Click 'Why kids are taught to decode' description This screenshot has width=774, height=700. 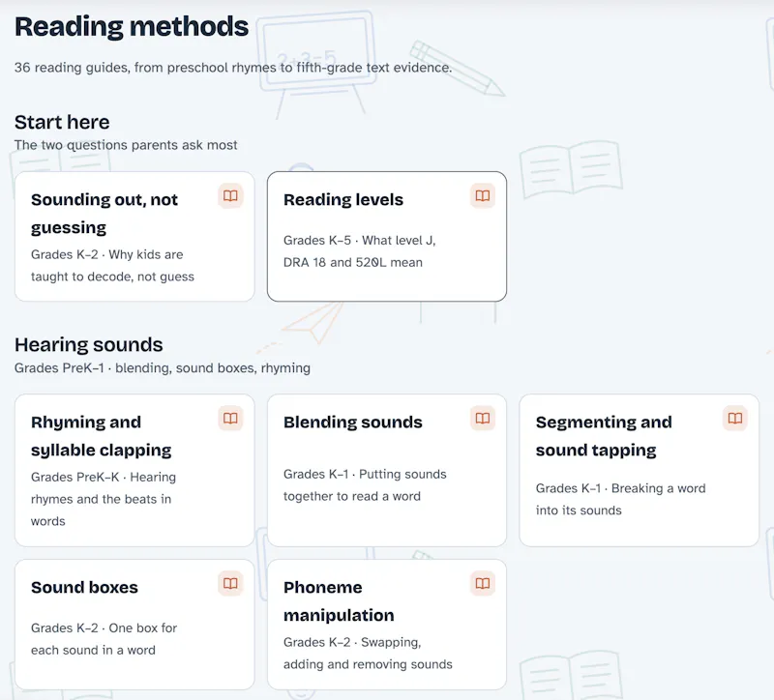pos(112,265)
